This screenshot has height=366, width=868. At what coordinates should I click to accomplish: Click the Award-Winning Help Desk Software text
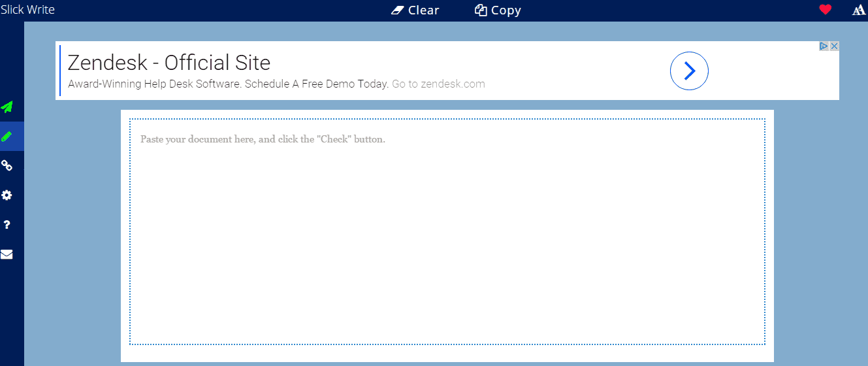pyautogui.click(x=229, y=84)
